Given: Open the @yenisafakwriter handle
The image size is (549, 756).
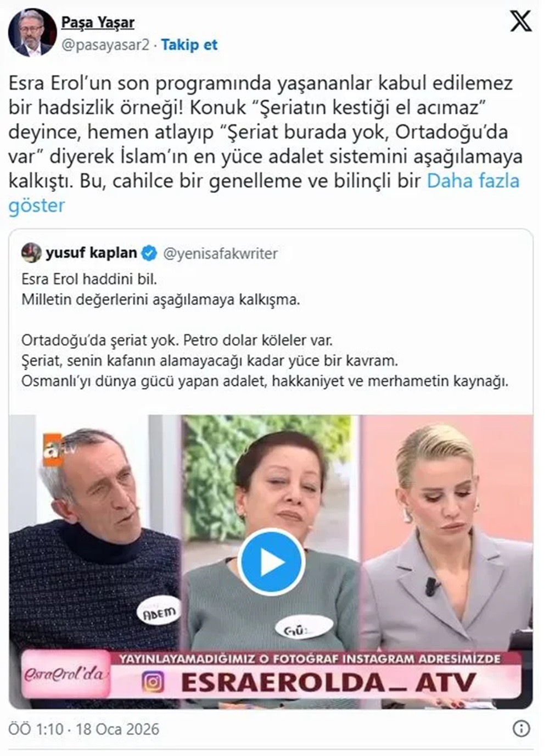Looking at the screenshot, I should point(221,253).
